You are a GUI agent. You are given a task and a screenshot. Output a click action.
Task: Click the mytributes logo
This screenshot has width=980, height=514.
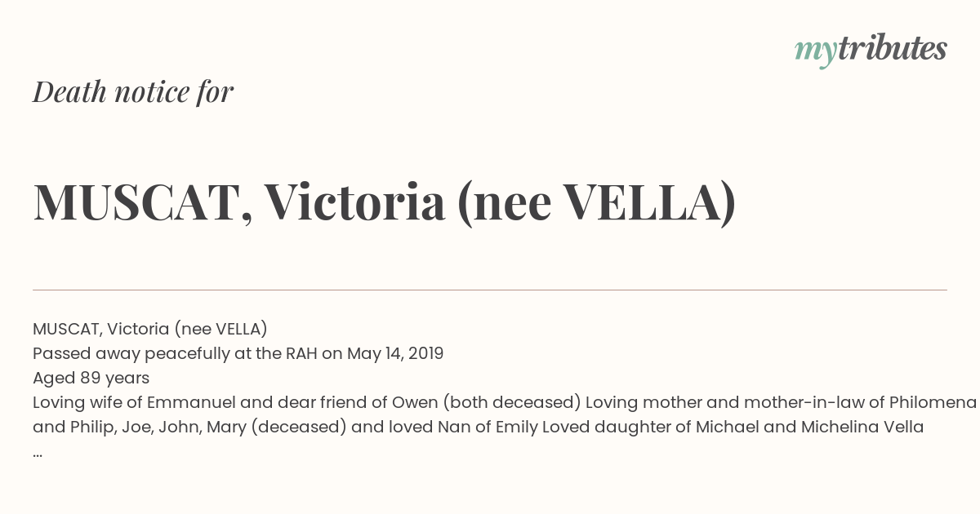point(871,50)
